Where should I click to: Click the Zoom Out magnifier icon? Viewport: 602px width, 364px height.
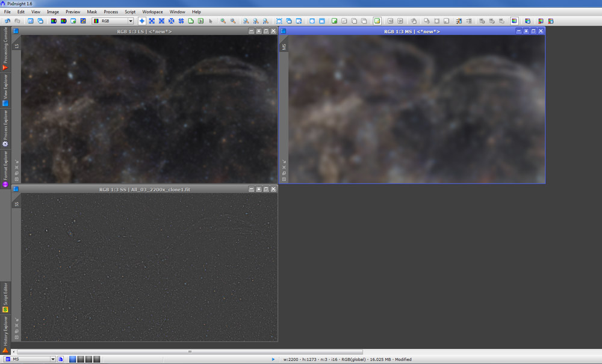point(233,21)
